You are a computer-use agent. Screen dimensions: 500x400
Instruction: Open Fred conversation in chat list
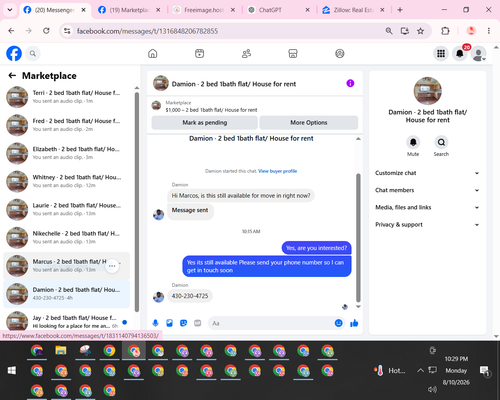pos(67,125)
